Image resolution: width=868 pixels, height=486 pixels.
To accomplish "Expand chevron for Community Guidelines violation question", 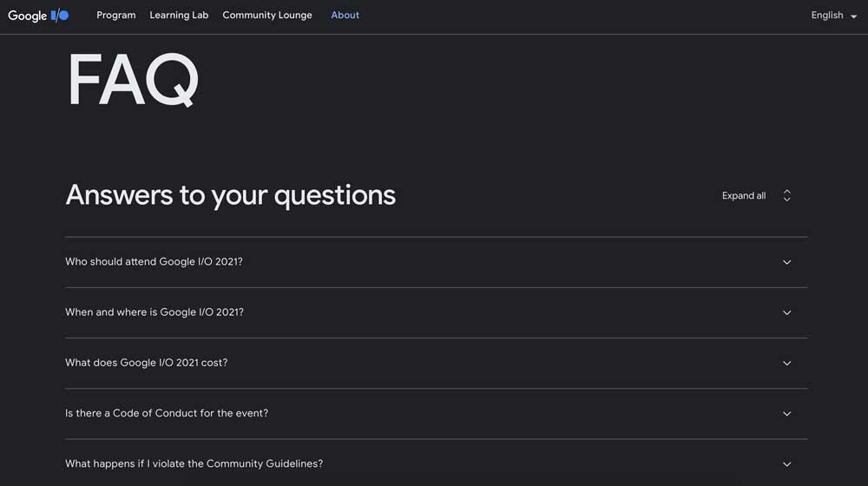I will click(786, 463).
